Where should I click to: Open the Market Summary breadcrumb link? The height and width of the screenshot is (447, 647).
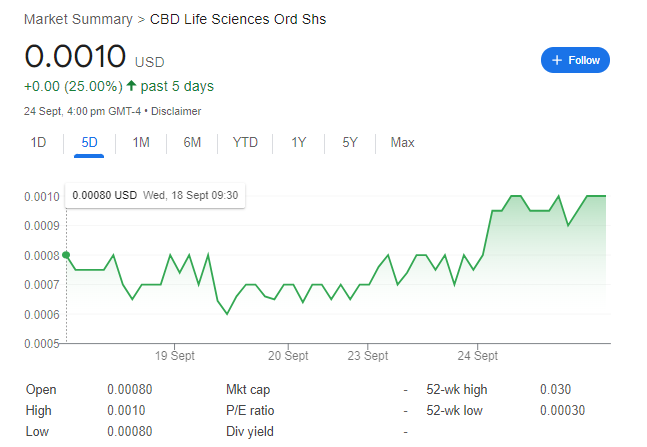click(78, 19)
